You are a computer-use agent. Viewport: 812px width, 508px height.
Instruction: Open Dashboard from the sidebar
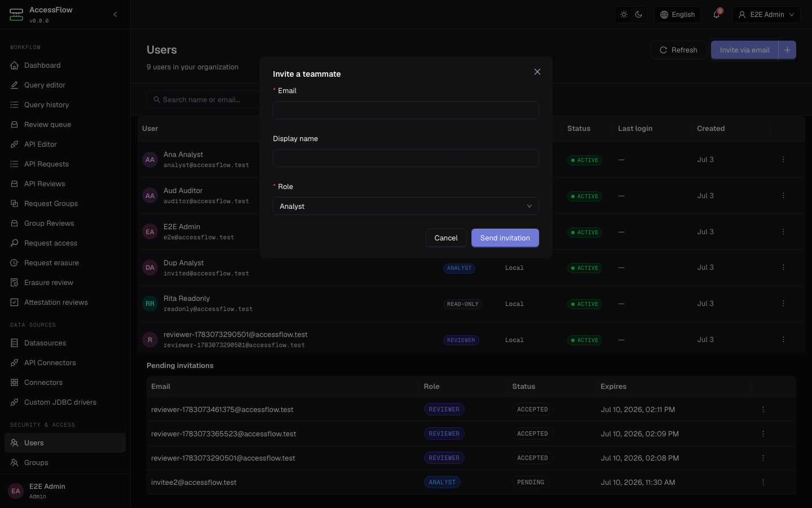tap(65, 65)
